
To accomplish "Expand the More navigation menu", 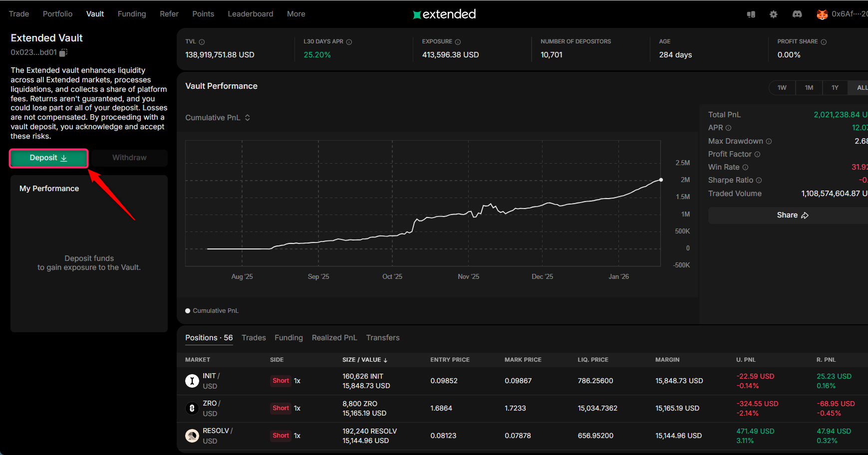I will click(x=296, y=14).
